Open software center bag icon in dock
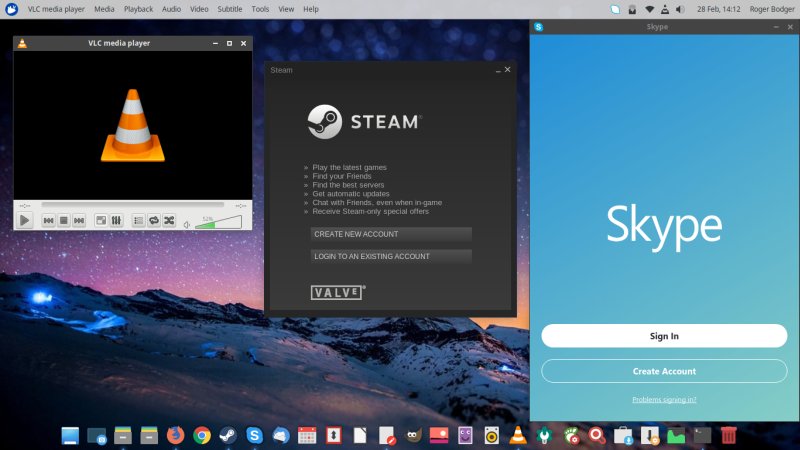800x450 pixels. pyautogui.click(x=623, y=435)
